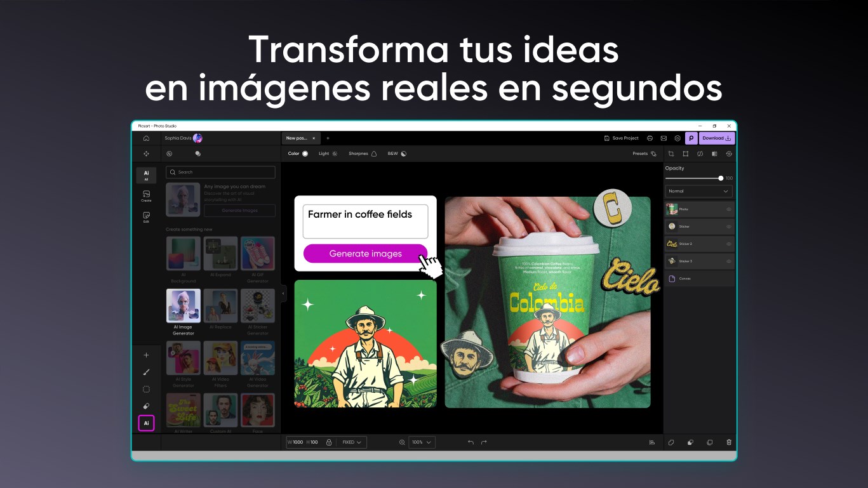Open the Print icon
868x488 pixels.
coord(650,138)
